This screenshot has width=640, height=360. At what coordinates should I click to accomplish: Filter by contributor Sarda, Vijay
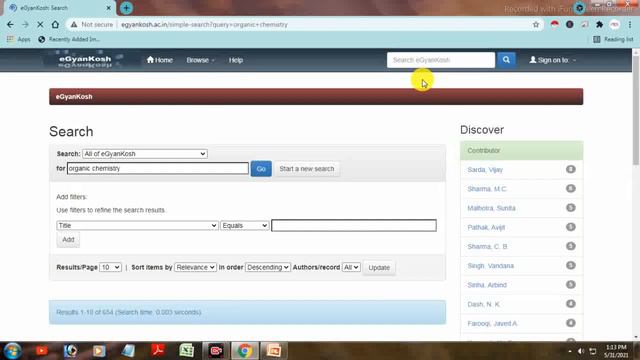(x=485, y=170)
